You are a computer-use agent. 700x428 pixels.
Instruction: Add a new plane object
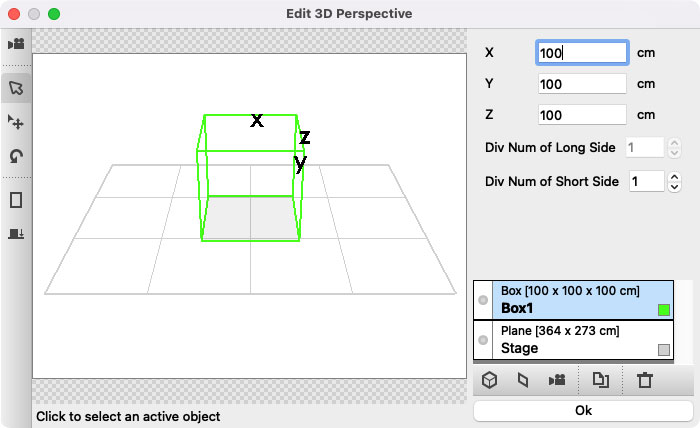click(x=523, y=380)
